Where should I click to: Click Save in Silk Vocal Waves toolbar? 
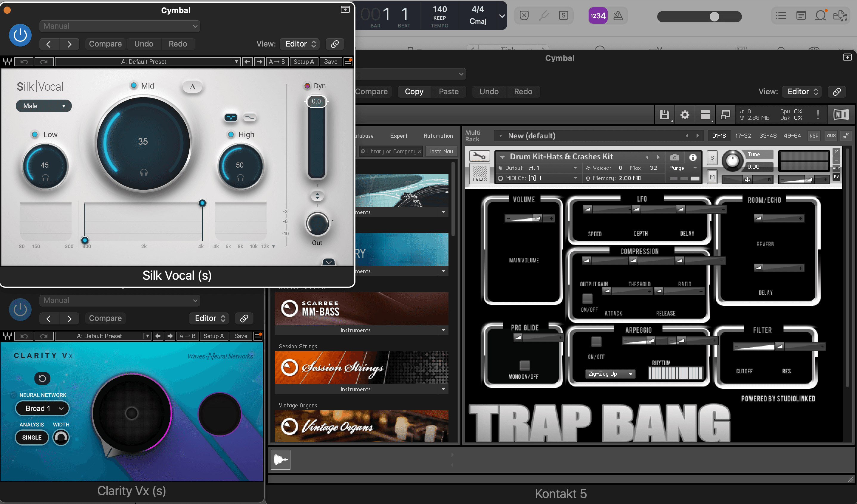click(x=331, y=61)
